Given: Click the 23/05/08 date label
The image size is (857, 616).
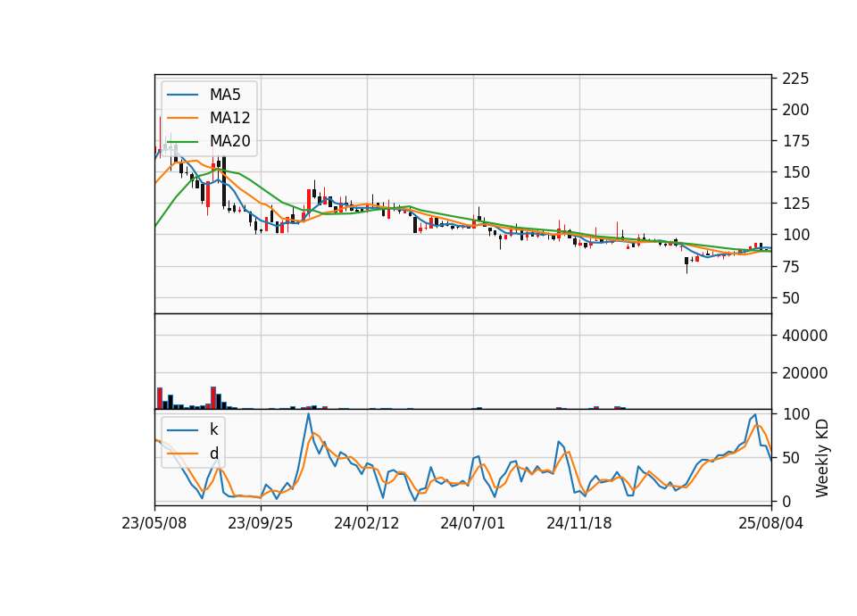Looking at the screenshot, I should click(x=154, y=523).
